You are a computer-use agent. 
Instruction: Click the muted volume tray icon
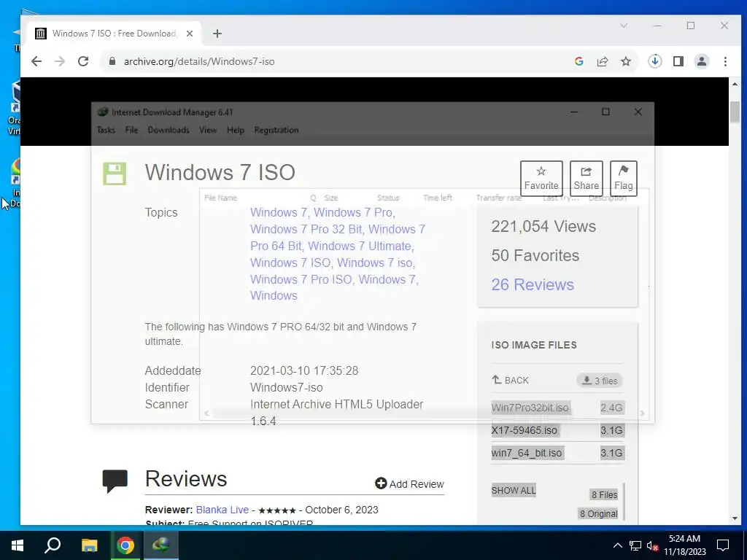pyautogui.click(x=653, y=545)
